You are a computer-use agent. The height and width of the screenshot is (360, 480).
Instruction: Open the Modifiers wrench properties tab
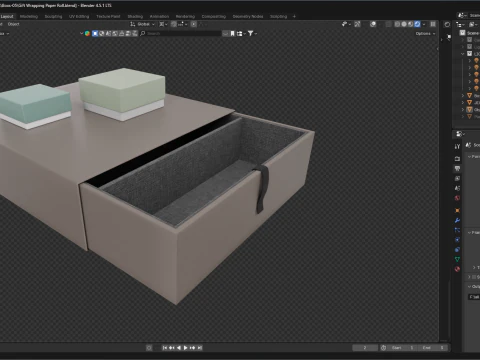(457, 220)
